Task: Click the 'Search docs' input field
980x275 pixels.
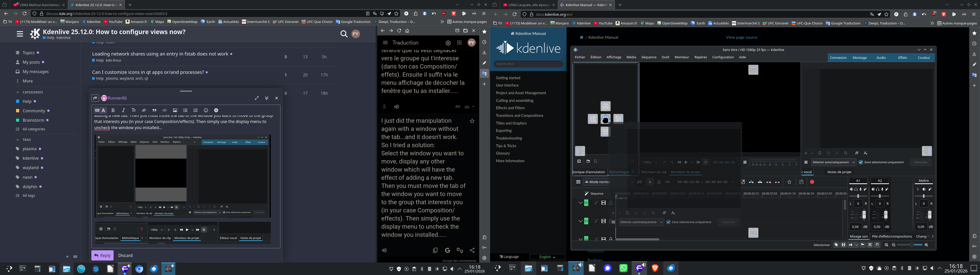Action: click(x=528, y=64)
